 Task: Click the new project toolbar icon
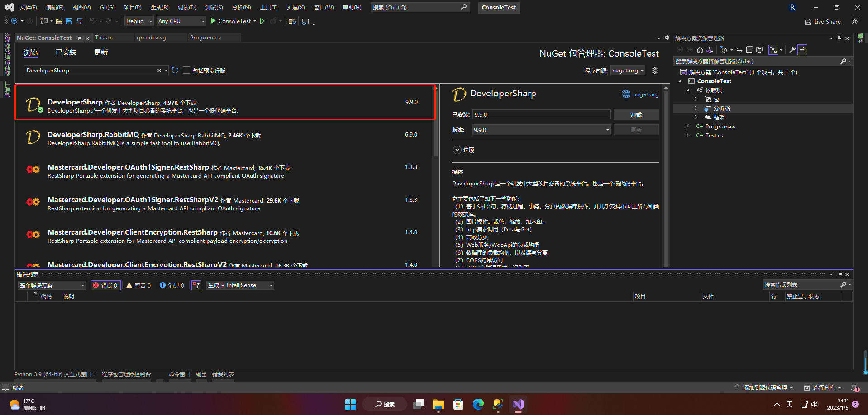[x=44, y=21]
